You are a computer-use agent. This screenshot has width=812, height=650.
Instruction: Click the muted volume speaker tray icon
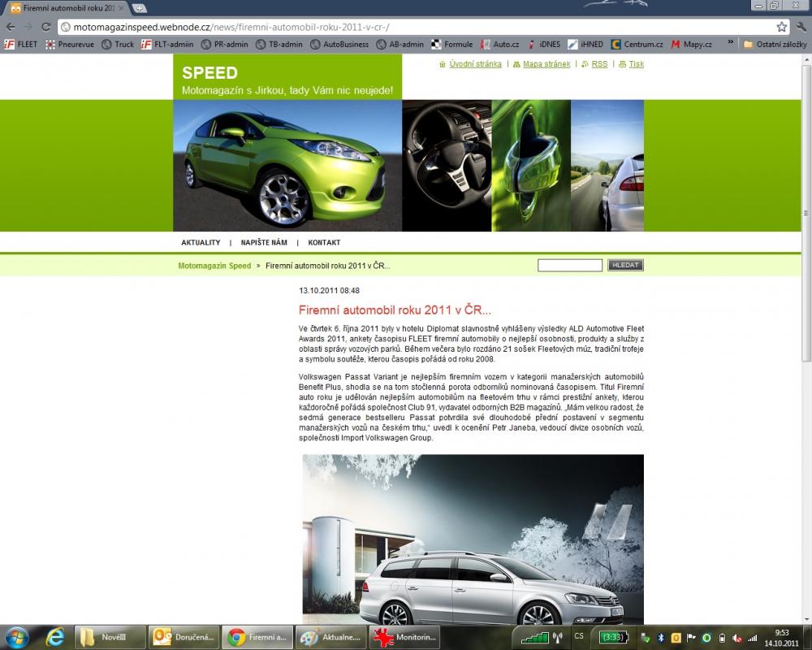coord(737,638)
